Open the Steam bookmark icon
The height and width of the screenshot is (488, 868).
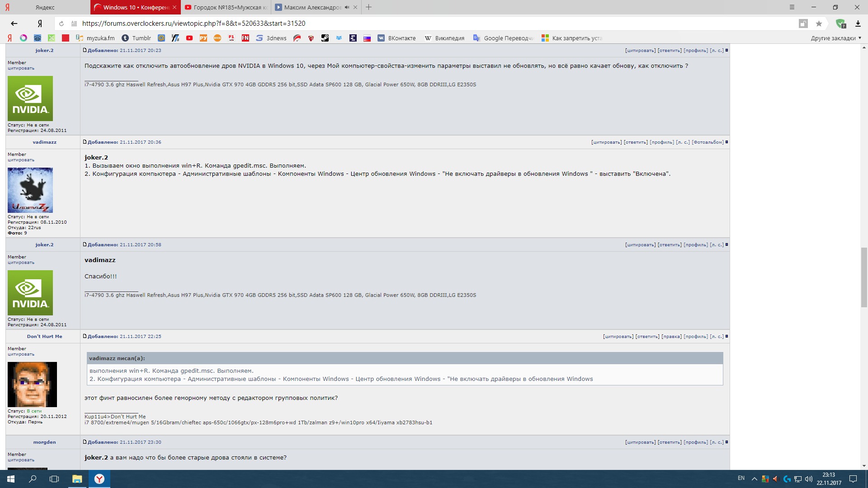click(x=325, y=38)
